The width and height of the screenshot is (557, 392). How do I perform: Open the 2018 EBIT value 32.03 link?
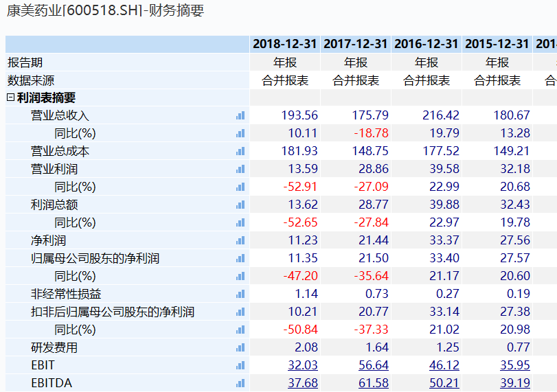303,365
